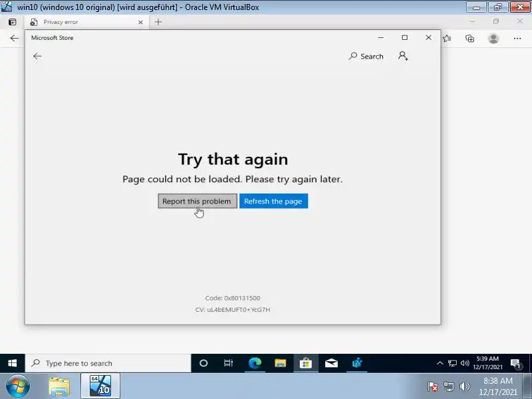Select VirtualBox win10 taskbar button on host
The height and width of the screenshot is (399, 532).
coord(100,386)
